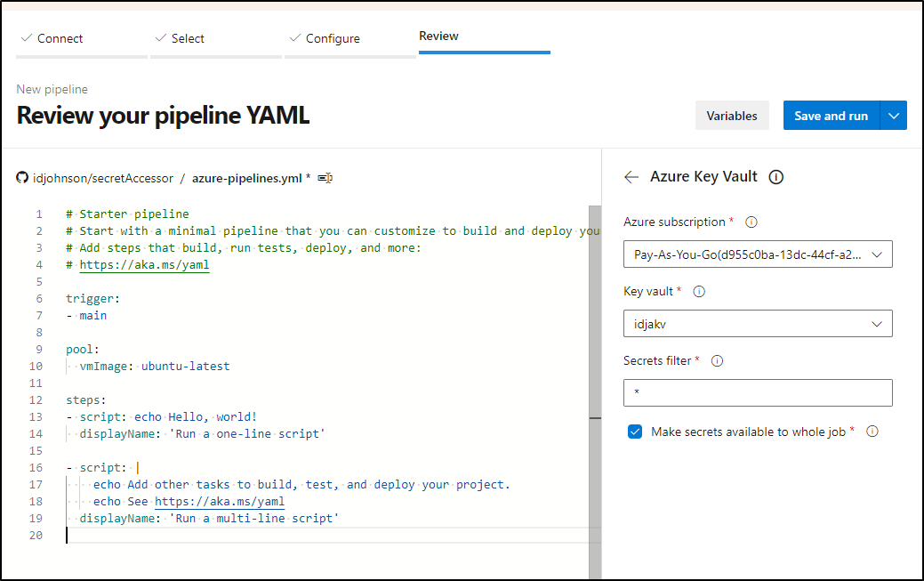Open the https://aka.ms/yaml link on line 18

click(x=220, y=502)
